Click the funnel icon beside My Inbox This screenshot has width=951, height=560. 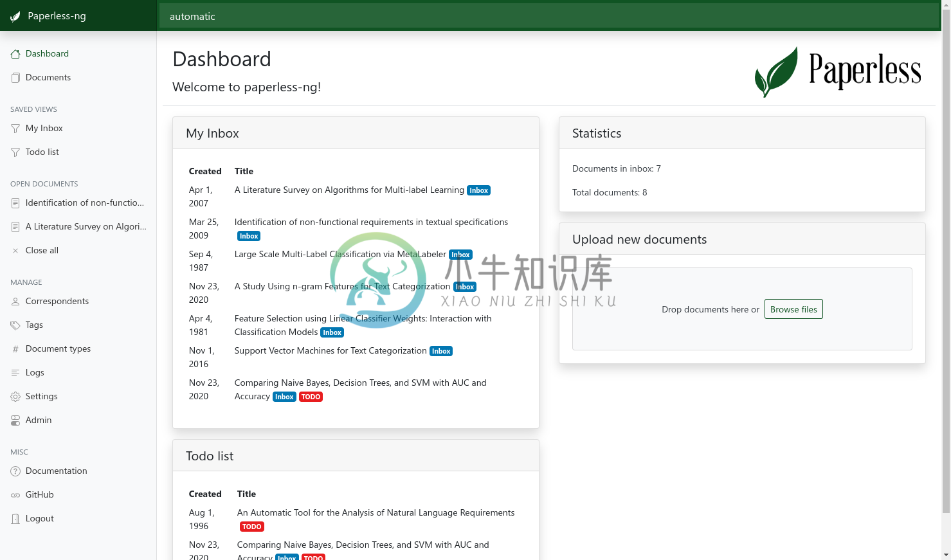(15, 129)
